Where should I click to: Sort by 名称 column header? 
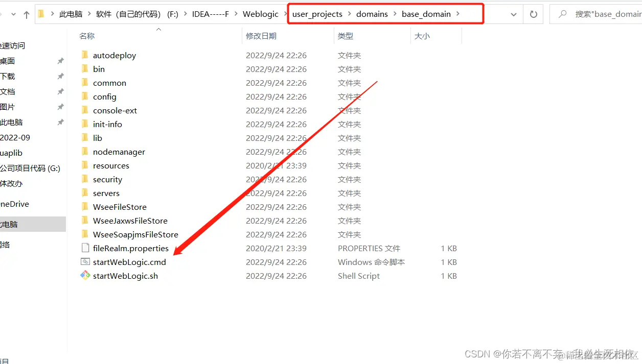tap(87, 36)
